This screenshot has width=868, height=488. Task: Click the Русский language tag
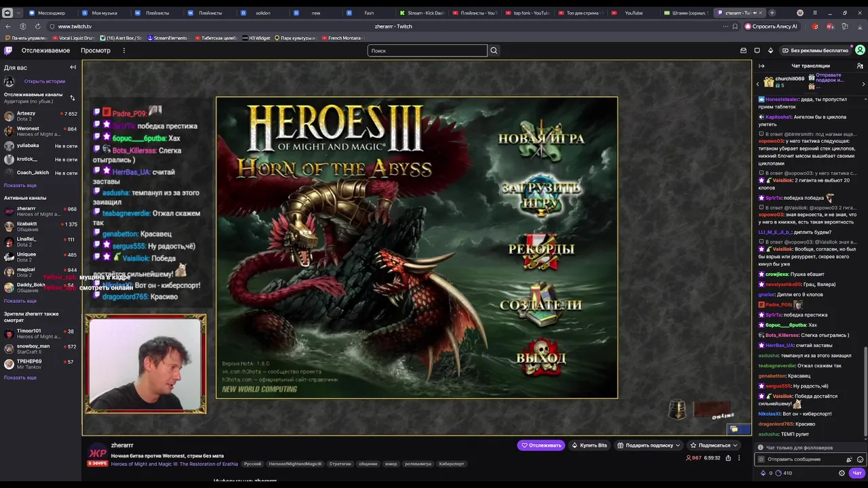pyautogui.click(x=252, y=464)
